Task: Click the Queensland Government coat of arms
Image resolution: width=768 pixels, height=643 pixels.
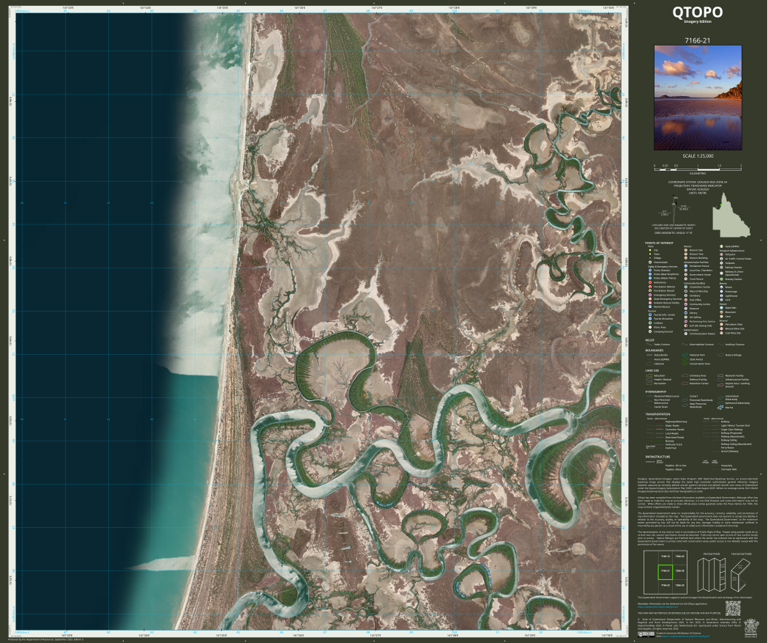Action: coord(751,628)
